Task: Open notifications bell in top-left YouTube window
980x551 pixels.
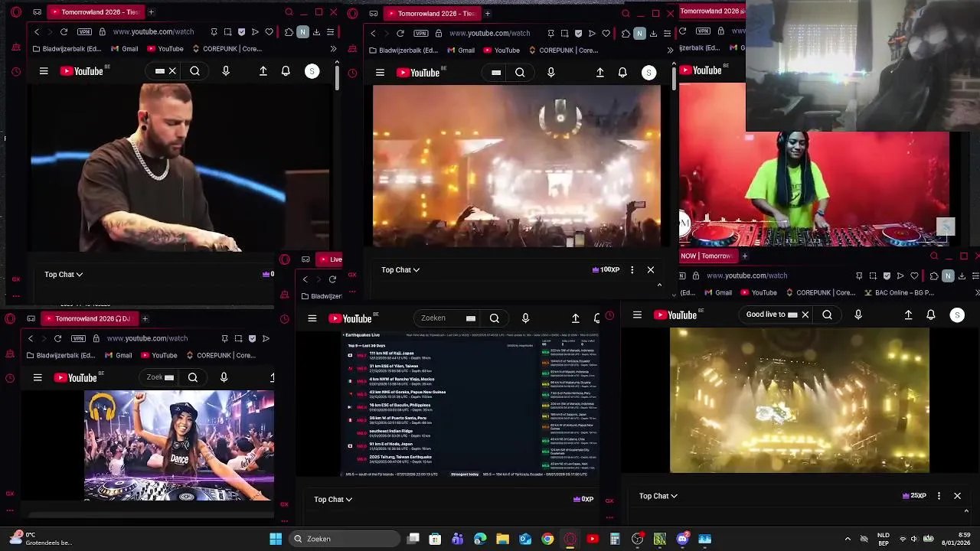Action: [x=286, y=71]
